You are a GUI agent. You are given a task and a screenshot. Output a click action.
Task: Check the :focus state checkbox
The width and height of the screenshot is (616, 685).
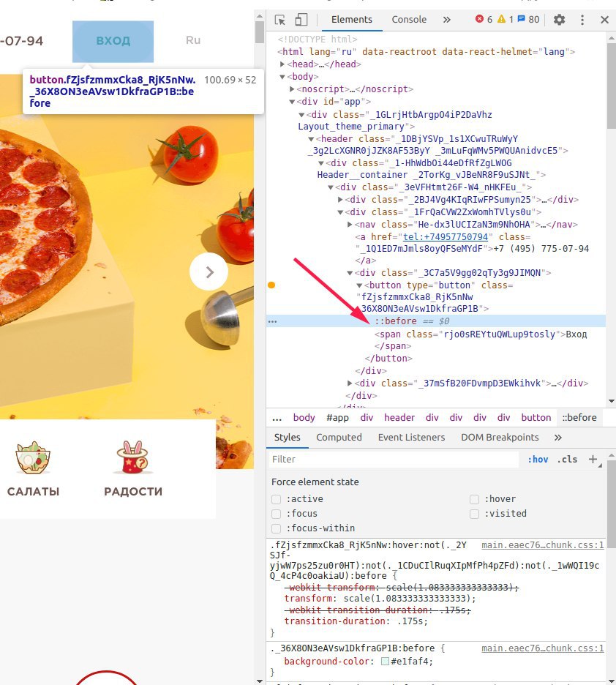[276, 513]
